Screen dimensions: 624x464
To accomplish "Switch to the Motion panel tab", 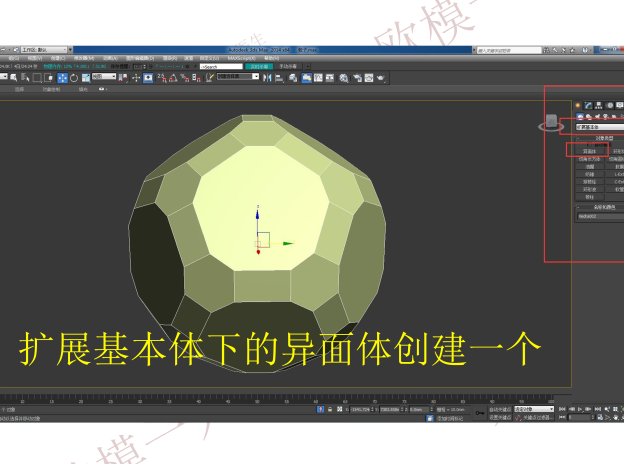I will click(x=609, y=105).
